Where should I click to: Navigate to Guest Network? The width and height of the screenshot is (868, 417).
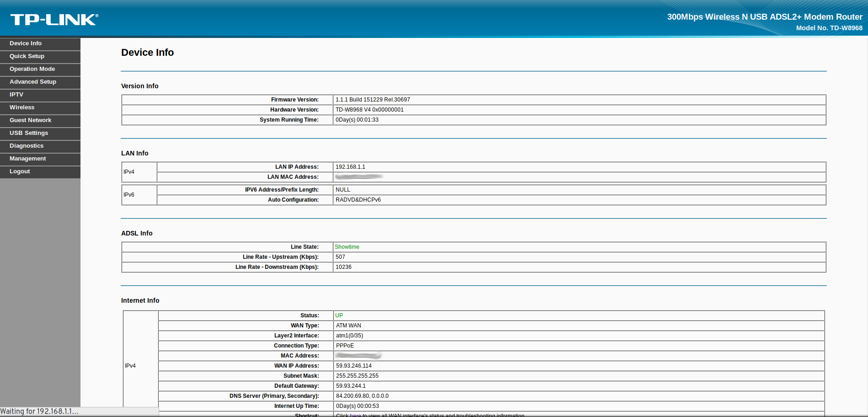[x=30, y=120]
